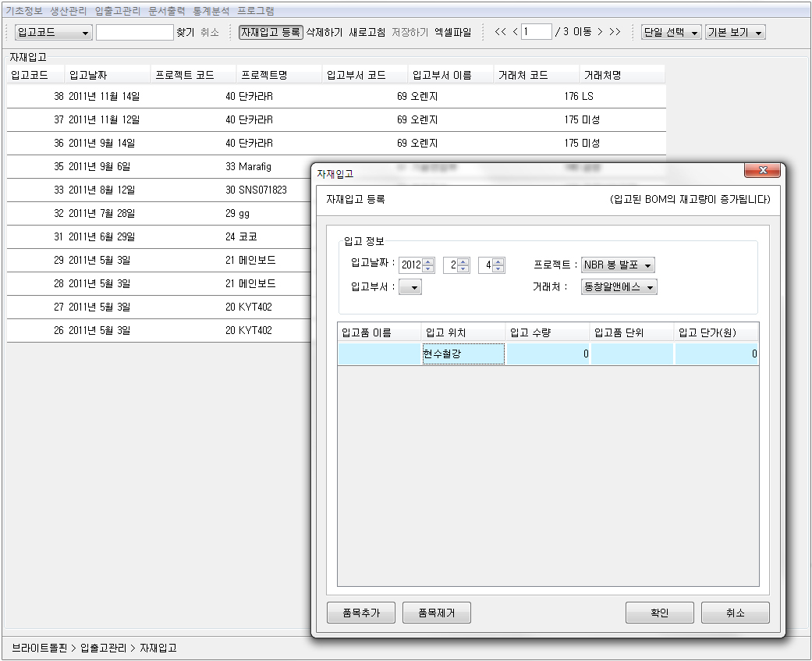The width and height of the screenshot is (812, 661).
Task: Go to the first page with <<
Action: [x=501, y=32]
